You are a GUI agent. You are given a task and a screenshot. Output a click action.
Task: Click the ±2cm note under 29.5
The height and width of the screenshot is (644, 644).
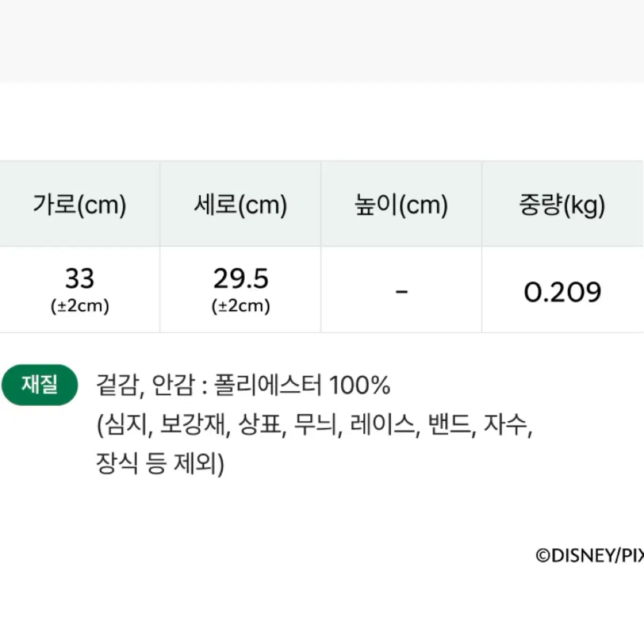coord(241,306)
